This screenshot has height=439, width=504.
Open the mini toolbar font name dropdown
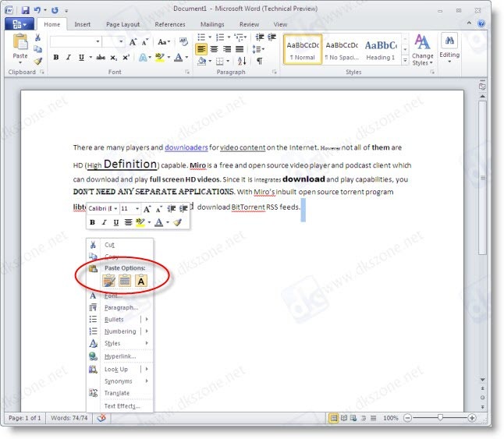coord(115,209)
